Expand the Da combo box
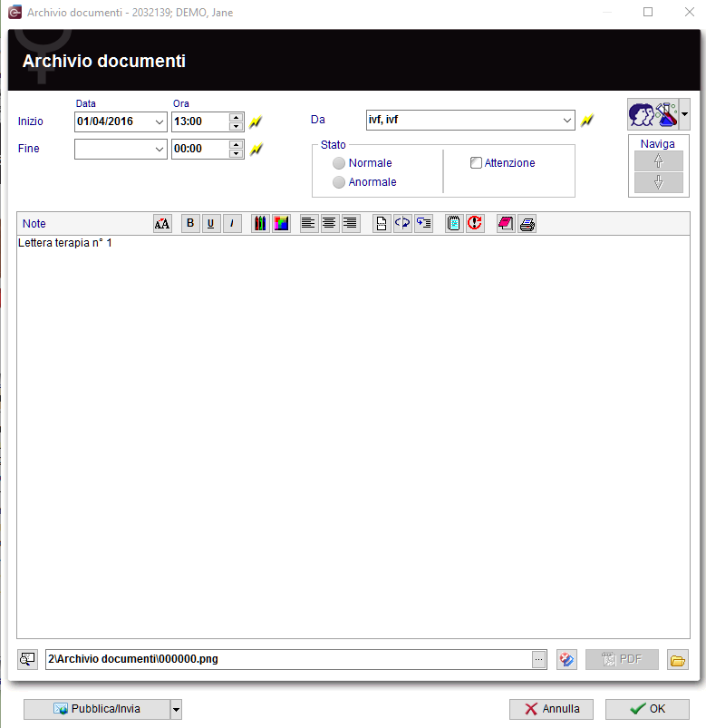Image resolution: width=706 pixels, height=728 pixels. coord(566,121)
